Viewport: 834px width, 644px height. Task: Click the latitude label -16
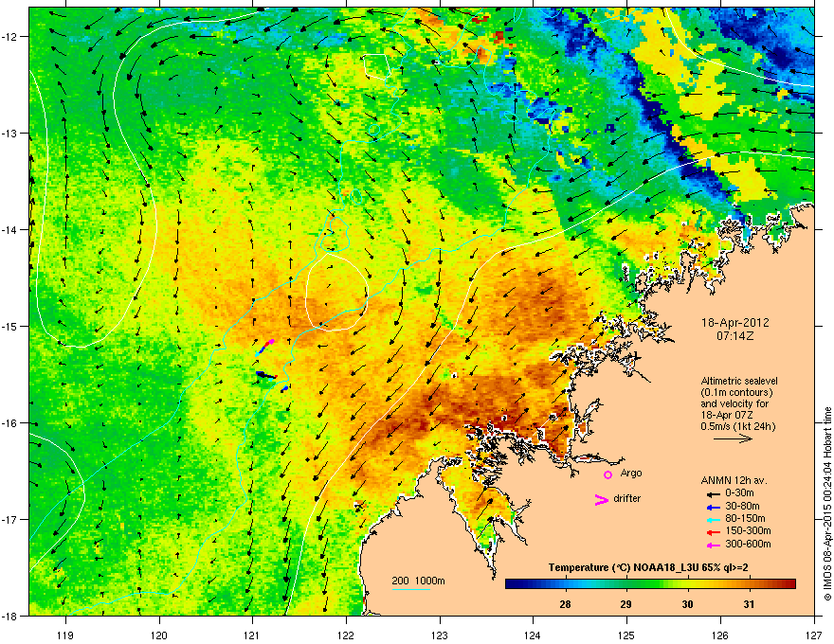pos(10,423)
